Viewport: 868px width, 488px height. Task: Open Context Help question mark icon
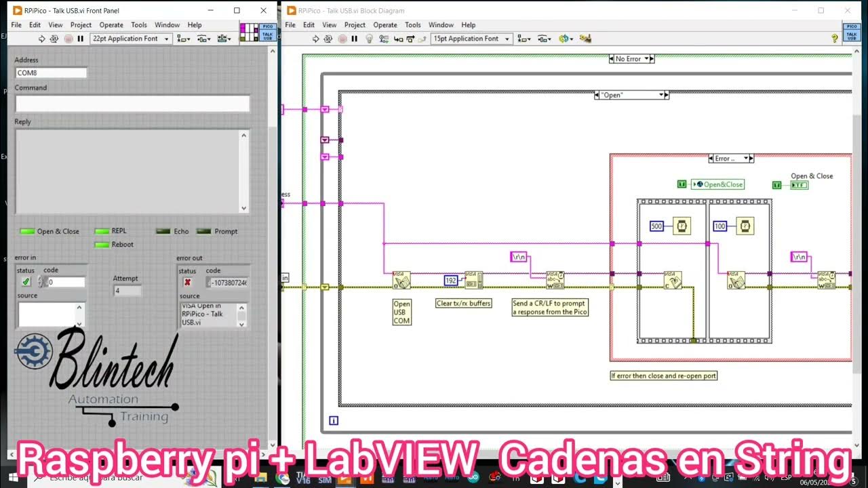[x=834, y=39]
